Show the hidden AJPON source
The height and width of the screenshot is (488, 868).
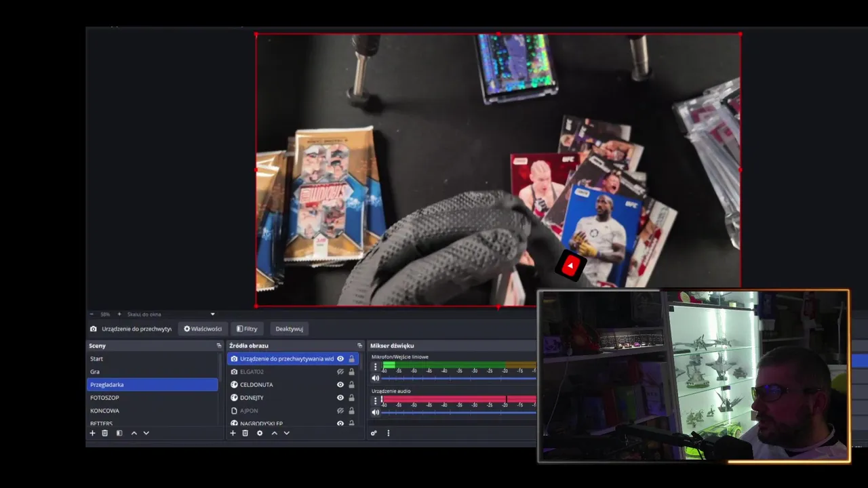click(340, 411)
